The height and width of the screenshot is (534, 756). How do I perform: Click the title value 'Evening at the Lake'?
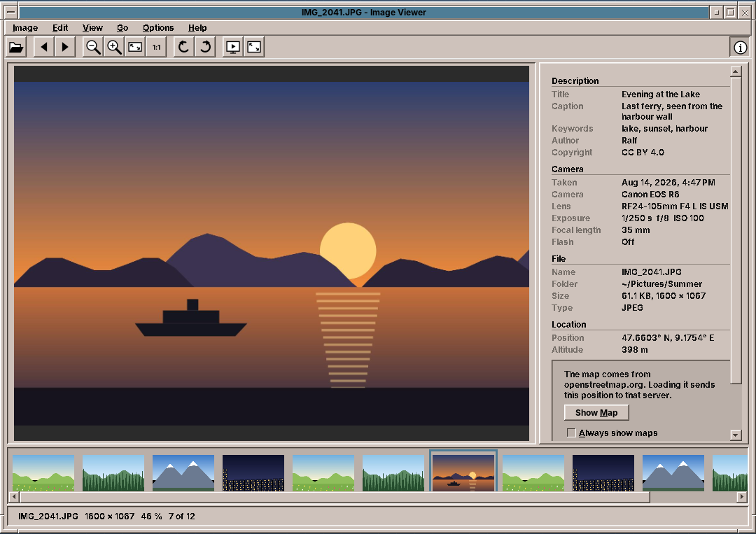[x=661, y=94]
